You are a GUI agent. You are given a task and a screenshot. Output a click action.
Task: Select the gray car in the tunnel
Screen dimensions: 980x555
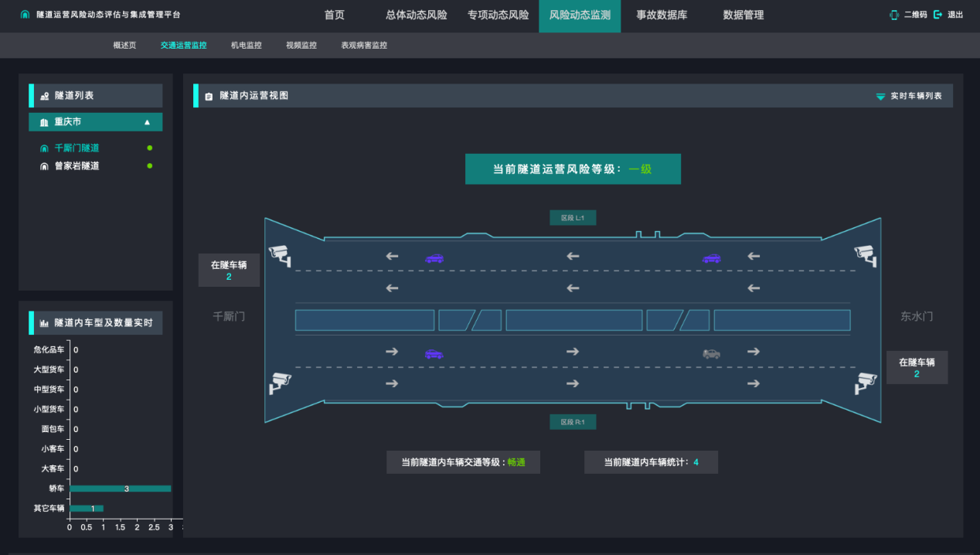click(711, 353)
